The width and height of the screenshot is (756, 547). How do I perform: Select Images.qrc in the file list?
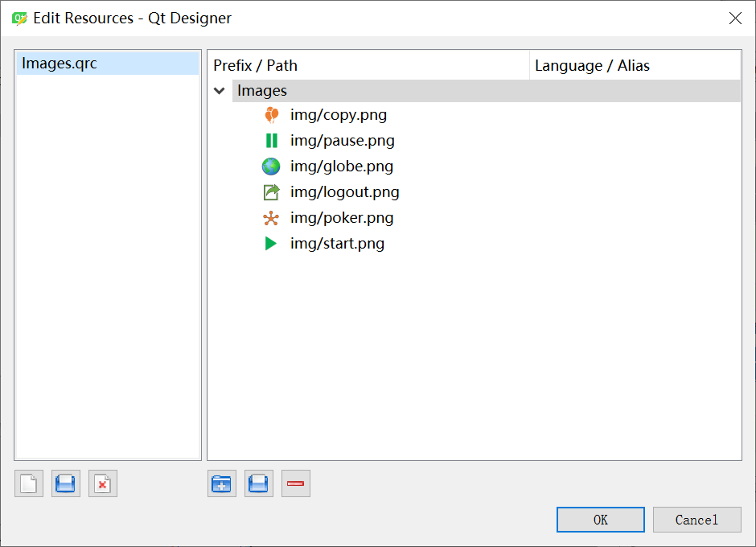[108, 64]
